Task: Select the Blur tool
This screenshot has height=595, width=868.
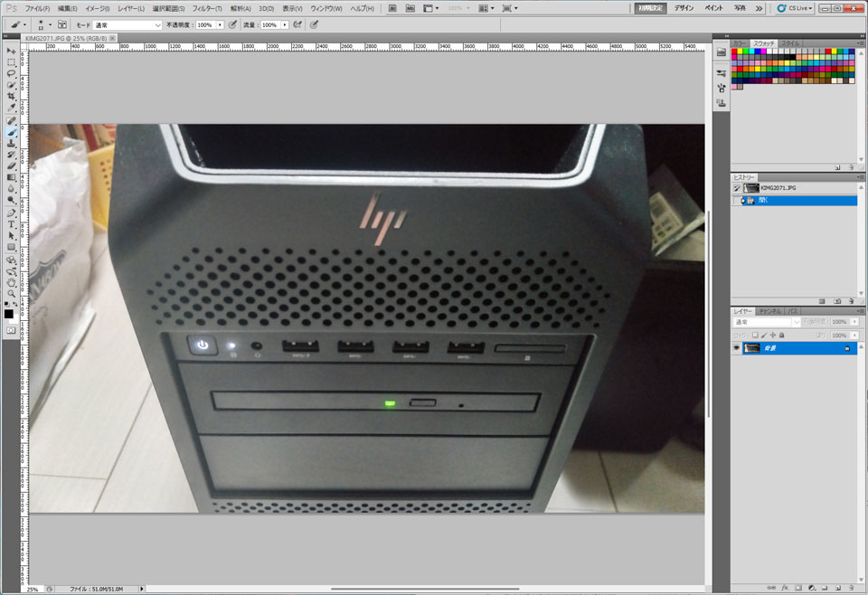Action: tap(11, 189)
